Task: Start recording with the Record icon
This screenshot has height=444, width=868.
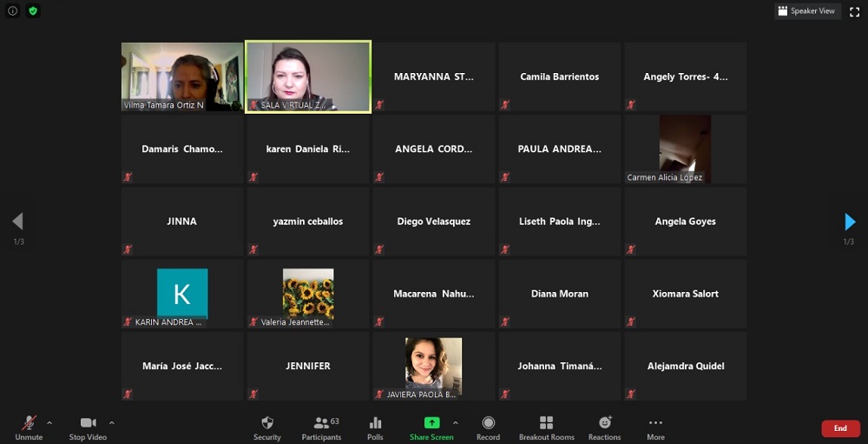Action: pos(488,423)
